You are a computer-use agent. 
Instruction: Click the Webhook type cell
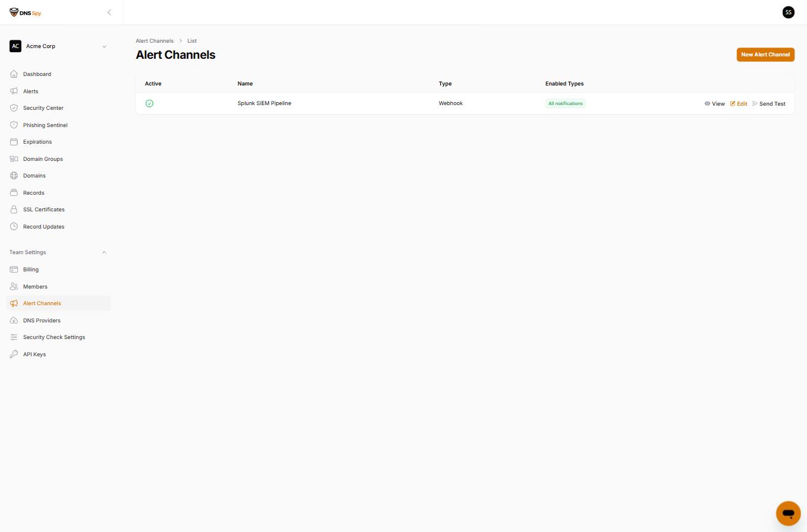pyautogui.click(x=450, y=103)
